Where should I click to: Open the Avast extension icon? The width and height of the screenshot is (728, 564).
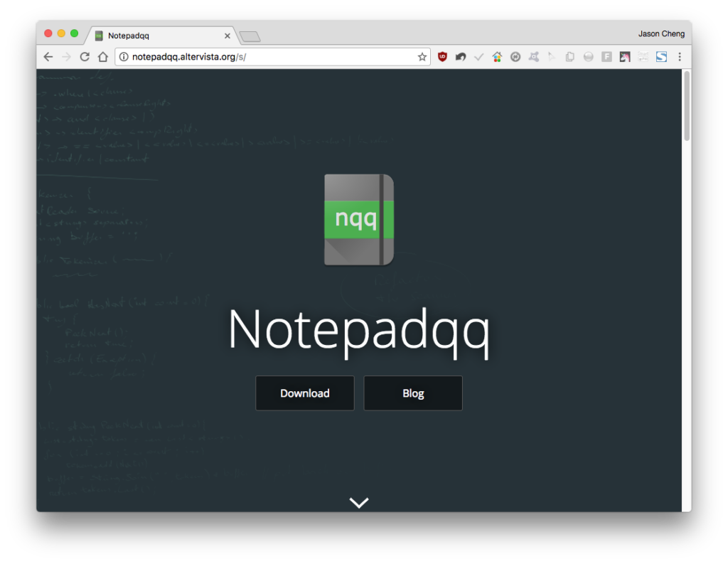point(533,57)
